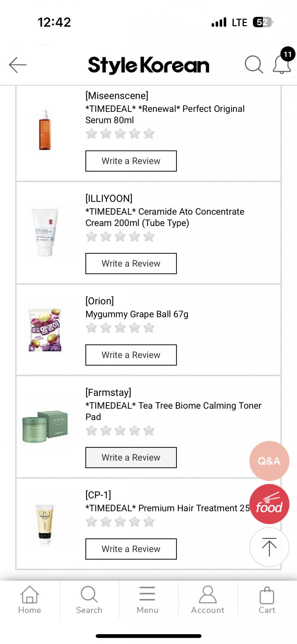Select Orion Mygummy Grape Ball thumbnail
Screen dimensions: 297x644
[x=45, y=330]
